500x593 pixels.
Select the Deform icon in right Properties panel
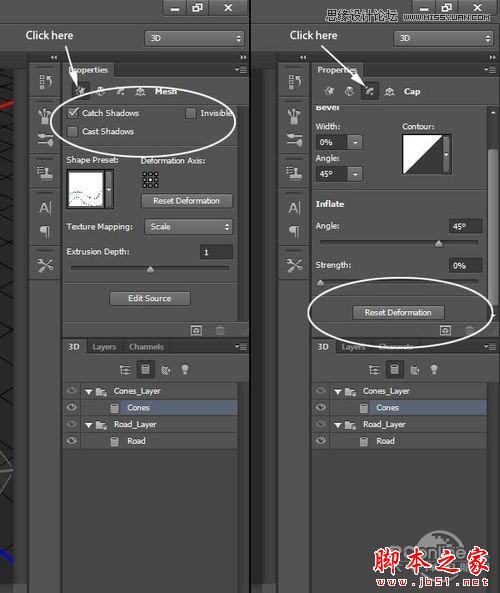click(349, 91)
